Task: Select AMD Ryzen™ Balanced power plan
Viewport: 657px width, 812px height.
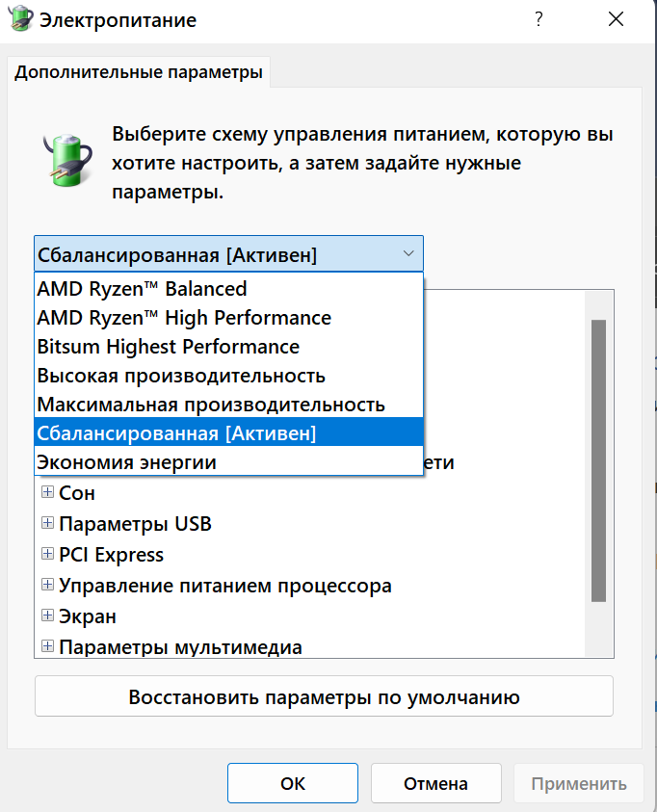Action: point(142,288)
